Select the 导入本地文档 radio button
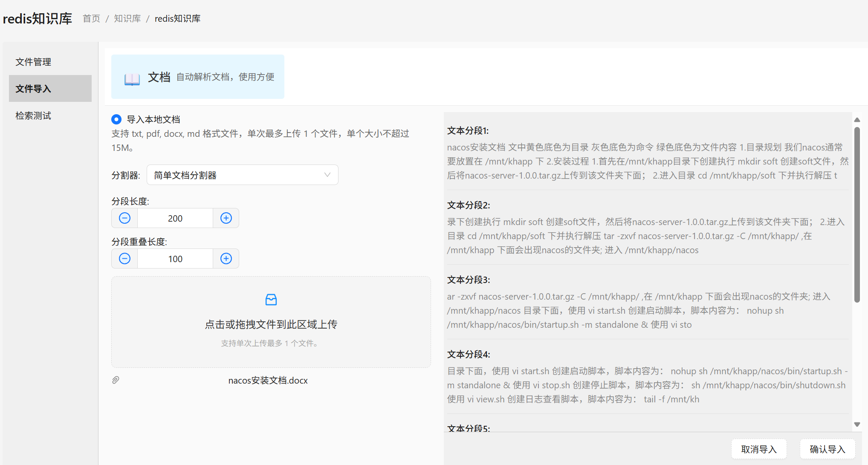The image size is (868, 465). (116, 119)
